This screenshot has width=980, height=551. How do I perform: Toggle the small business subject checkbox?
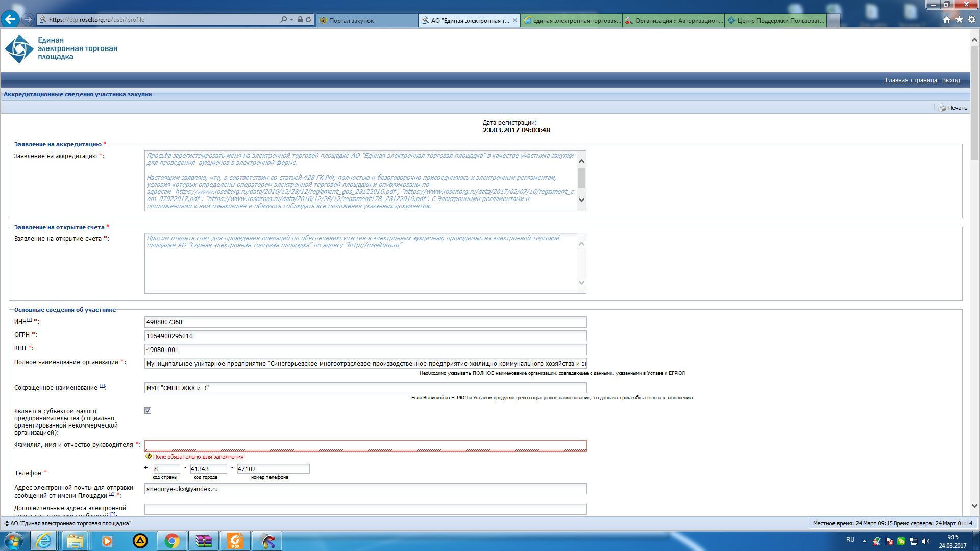click(x=148, y=410)
